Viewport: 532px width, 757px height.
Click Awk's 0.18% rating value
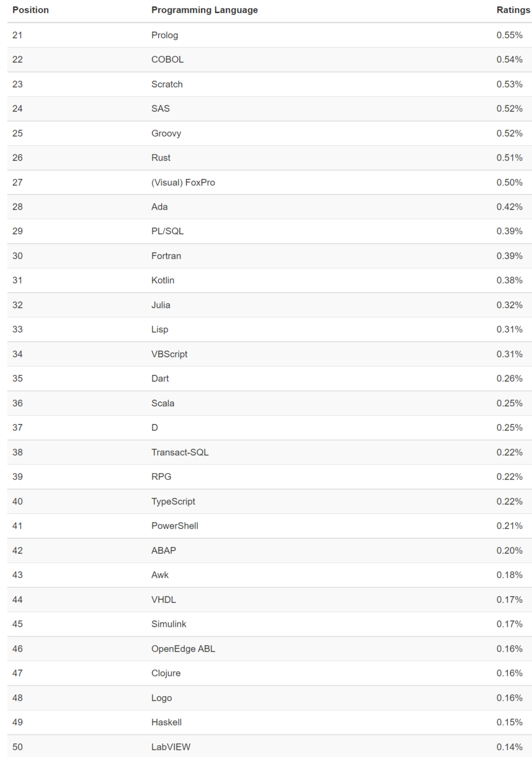tap(509, 575)
